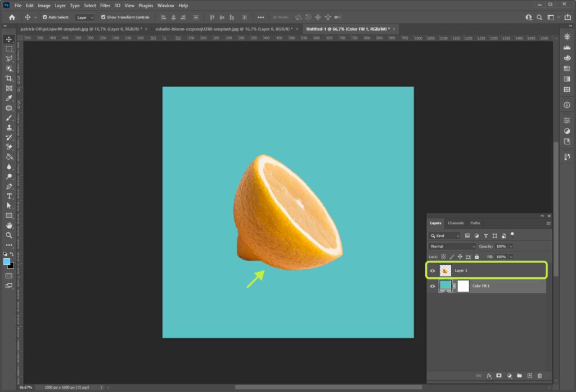Select the Paint Bucket tool
This screenshot has height=392, width=576.
[x=9, y=157]
